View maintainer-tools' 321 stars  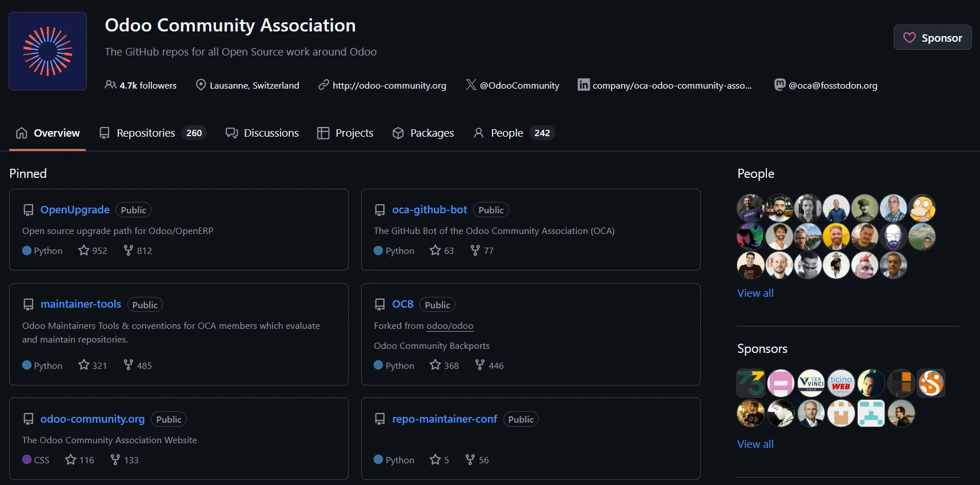(x=93, y=365)
